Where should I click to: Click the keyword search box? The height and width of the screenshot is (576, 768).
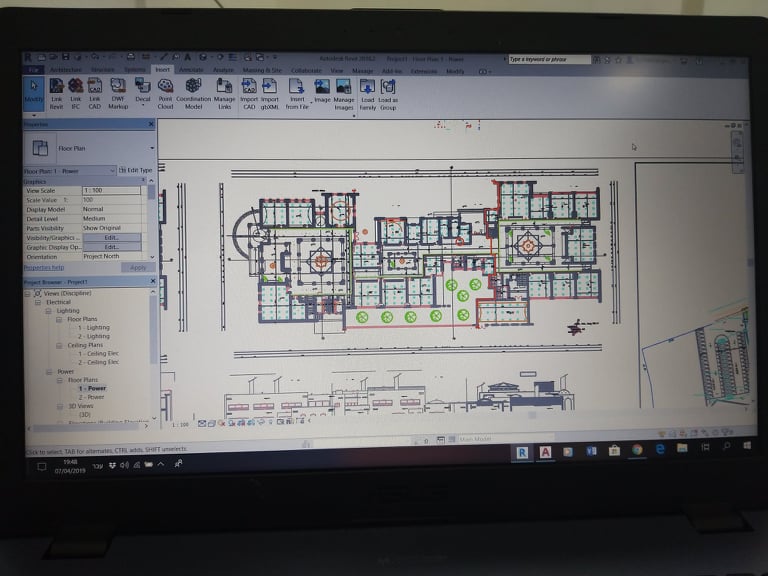[x=549, y=59]
